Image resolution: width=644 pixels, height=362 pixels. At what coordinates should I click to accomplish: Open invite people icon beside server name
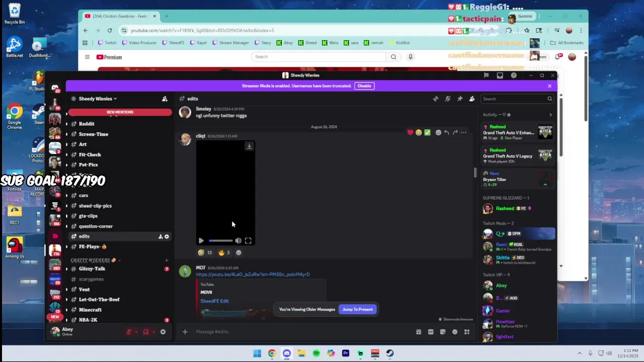click(x=165, y=99)
